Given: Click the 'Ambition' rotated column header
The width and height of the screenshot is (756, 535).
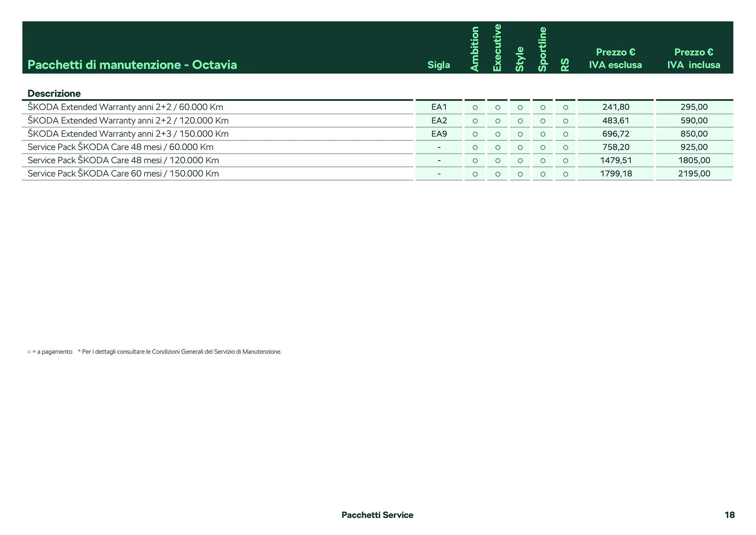Looking at the screenshot, I should (475, 49).
